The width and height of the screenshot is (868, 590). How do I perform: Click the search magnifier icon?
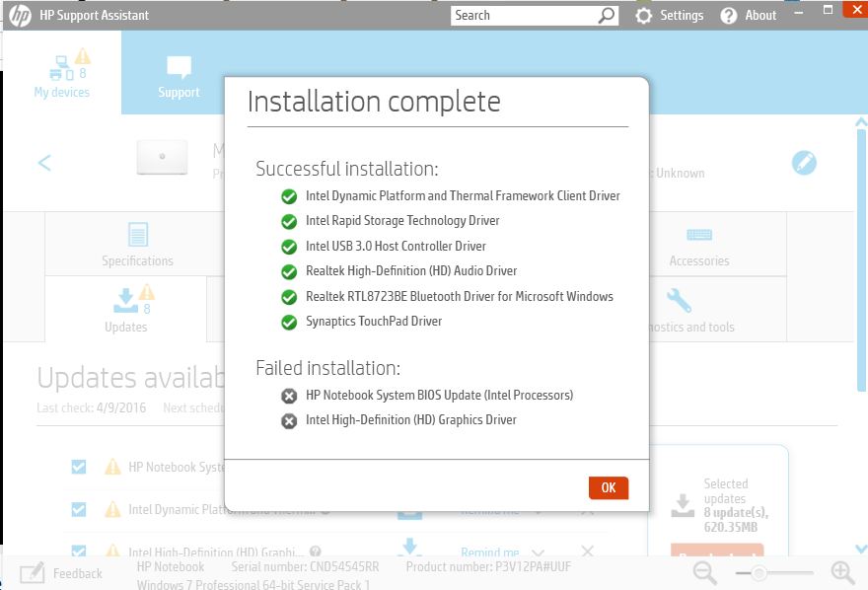coord(607,16)
